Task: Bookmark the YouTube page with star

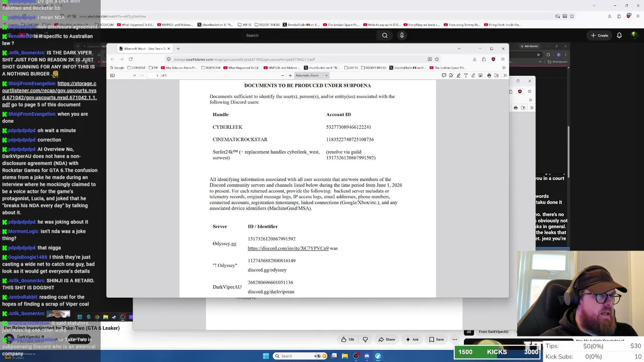Action: tap(572, 16)
